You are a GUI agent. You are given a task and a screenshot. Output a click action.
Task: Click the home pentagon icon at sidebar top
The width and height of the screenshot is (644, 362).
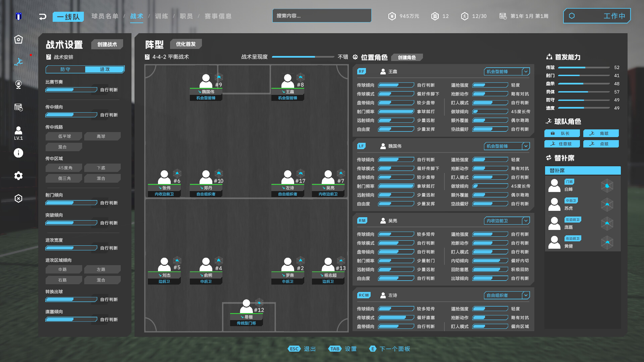coord(18,39)
